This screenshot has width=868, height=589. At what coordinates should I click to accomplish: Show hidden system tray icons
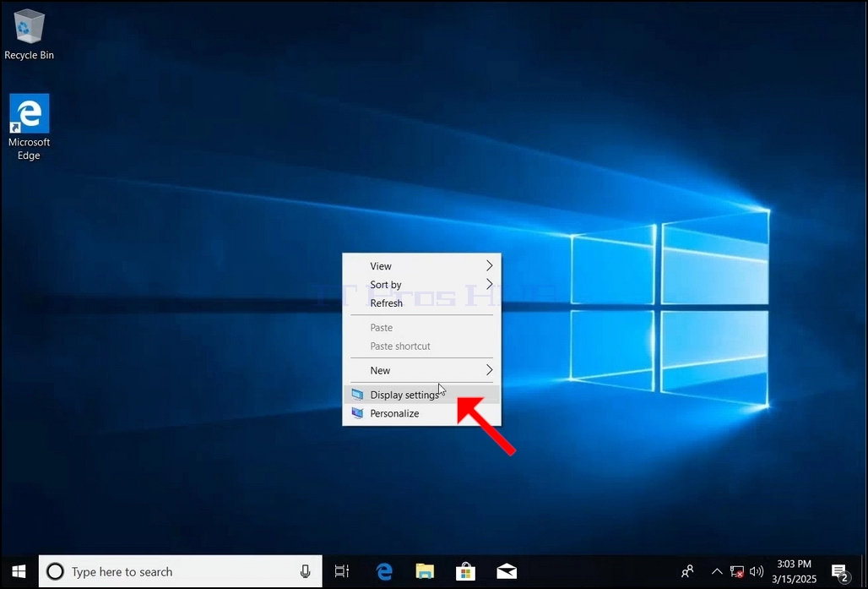coord(716,571)
